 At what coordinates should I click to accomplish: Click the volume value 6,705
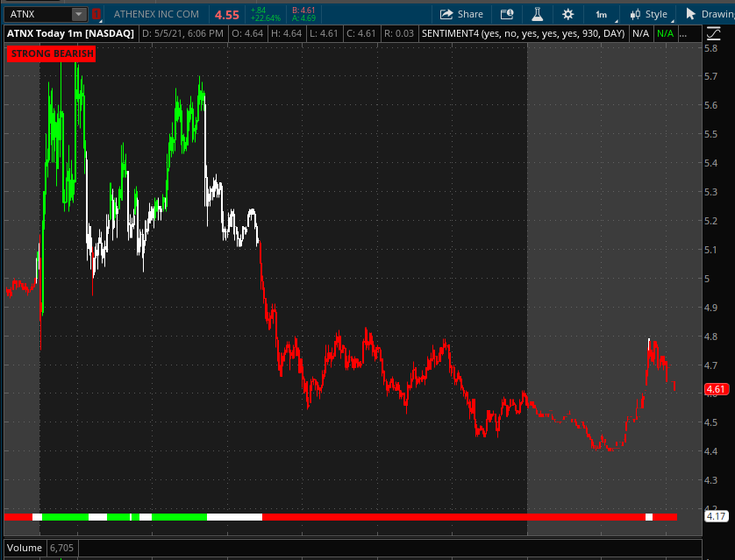tap(62, 548)
